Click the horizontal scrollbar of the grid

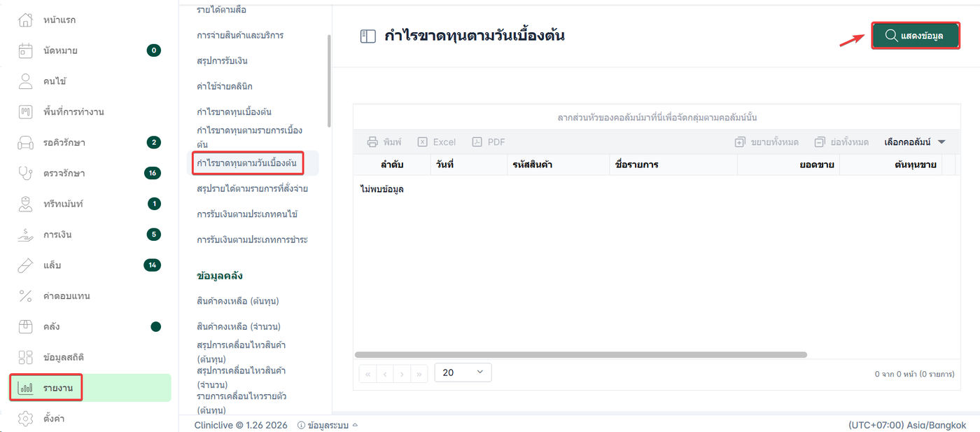click(x=581, y=355)
